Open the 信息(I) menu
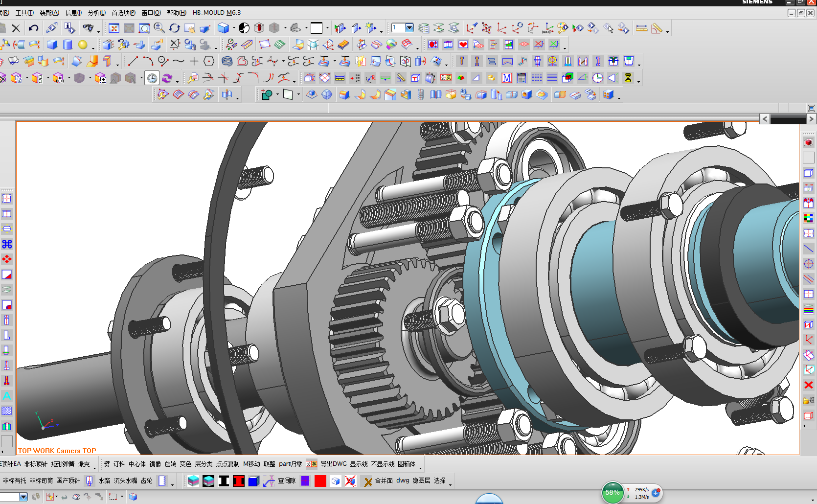Image resolution: width=817 pixels, height=504 pixels. coord(73,13)
